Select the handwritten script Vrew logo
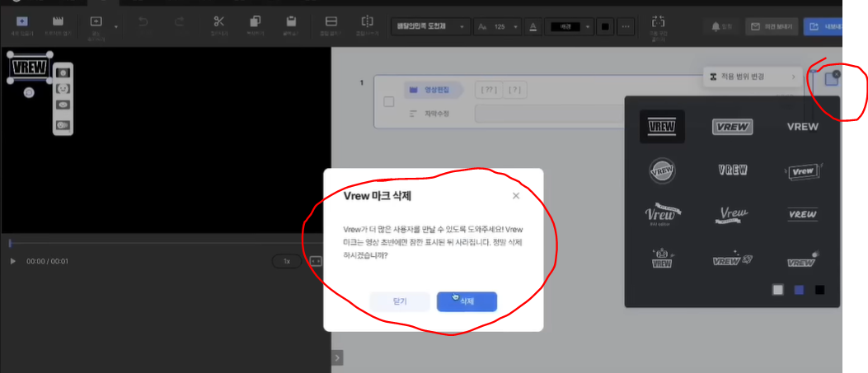Viewport: 868px width, 373px height. pyautogui.click(x=732, y=214)
